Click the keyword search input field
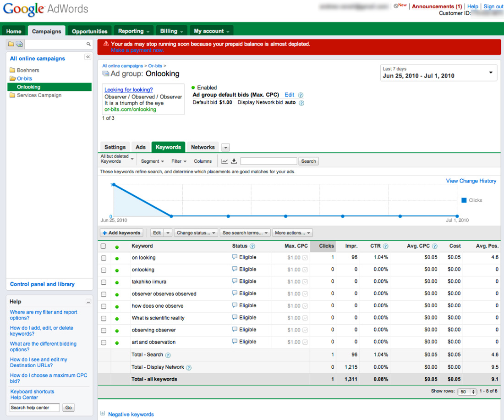 coord(268,161)
